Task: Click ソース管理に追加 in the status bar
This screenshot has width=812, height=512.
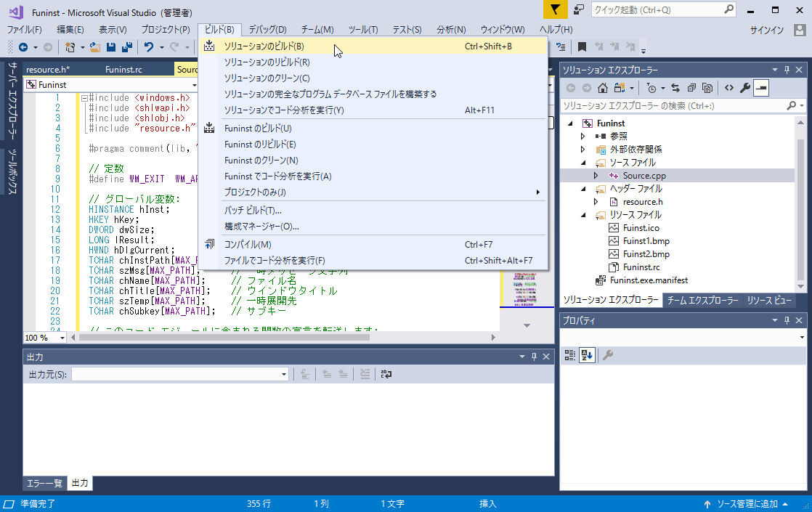Action: [747, 504]
